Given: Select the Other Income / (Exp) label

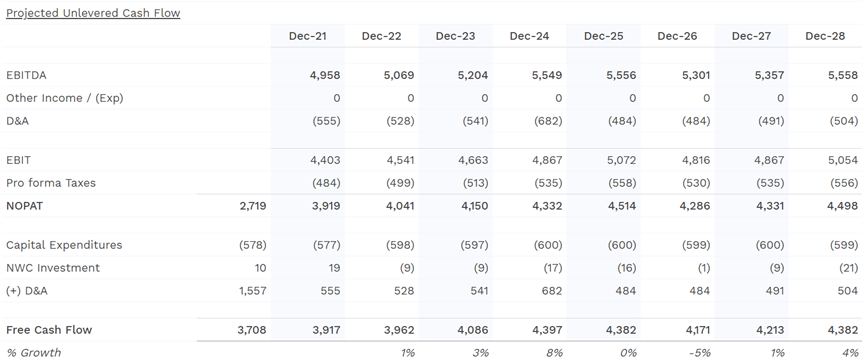Looking at the screenshot, I should (65, 98).
